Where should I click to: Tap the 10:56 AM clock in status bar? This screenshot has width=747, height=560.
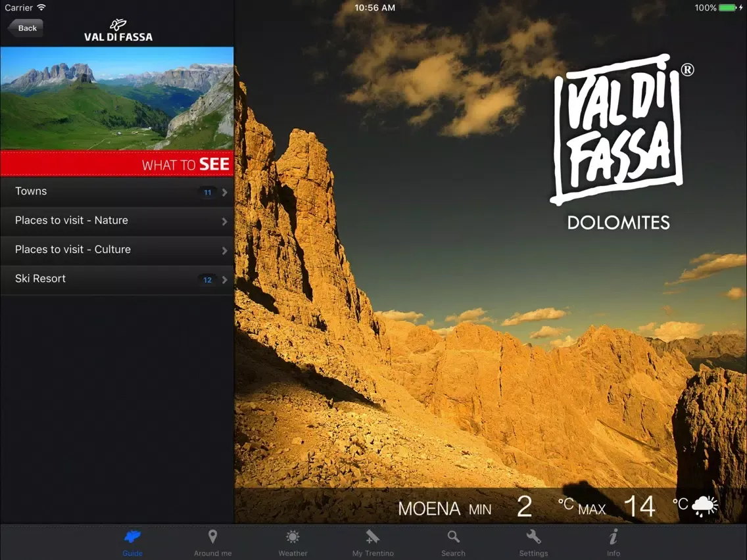pos(374,8)
